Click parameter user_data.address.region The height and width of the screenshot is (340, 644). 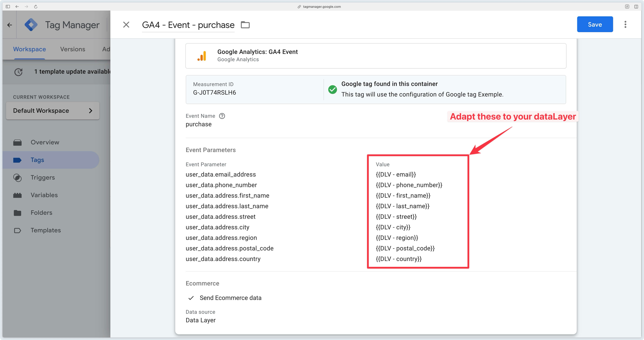(221, 238)
